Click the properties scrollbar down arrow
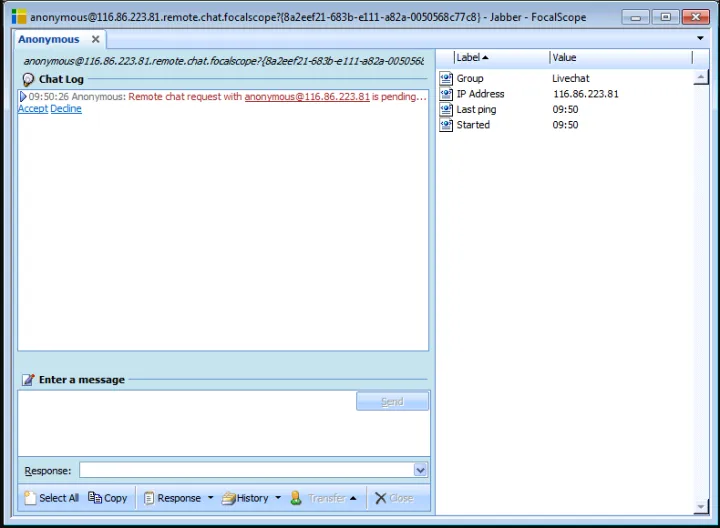Screen dimensions: 720x528 [701, 507]
